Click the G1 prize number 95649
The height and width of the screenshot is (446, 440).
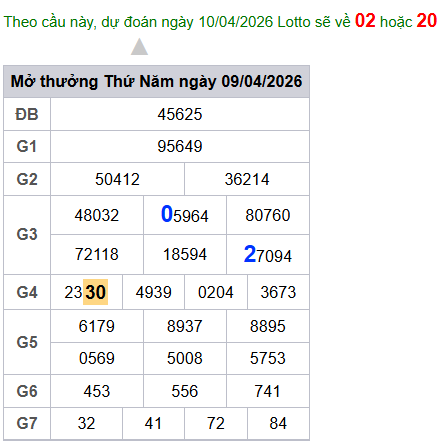(180, 146)
